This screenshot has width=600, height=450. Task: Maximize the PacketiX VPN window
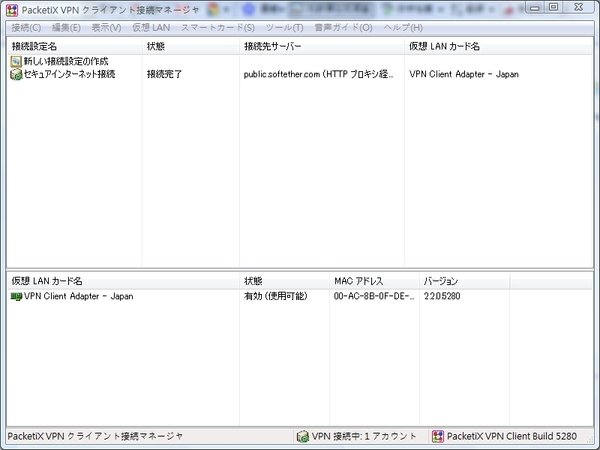pos(553,7)
